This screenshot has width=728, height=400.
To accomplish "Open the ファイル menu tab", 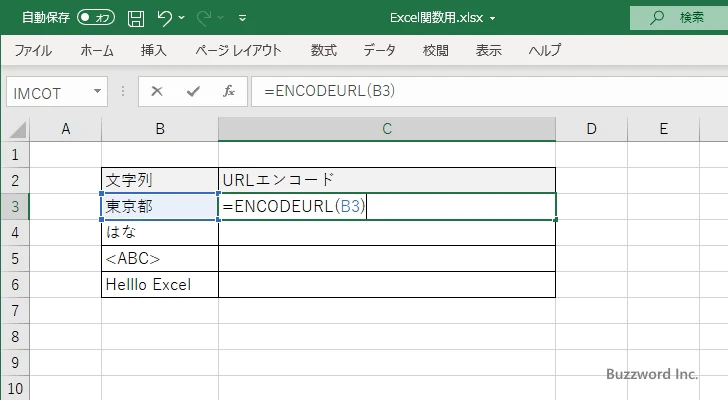I will (33, 50).
